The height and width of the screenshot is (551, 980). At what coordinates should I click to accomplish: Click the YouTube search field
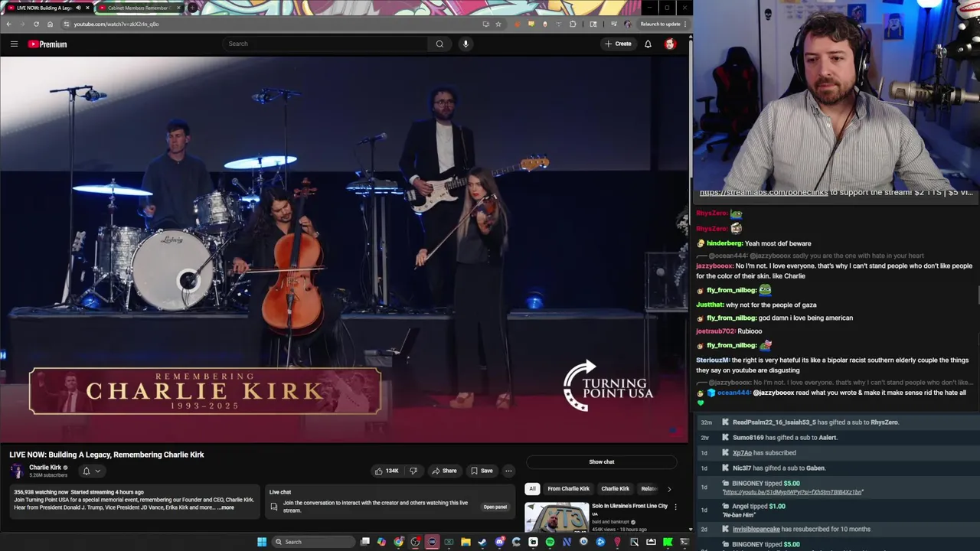coord(325,44)
